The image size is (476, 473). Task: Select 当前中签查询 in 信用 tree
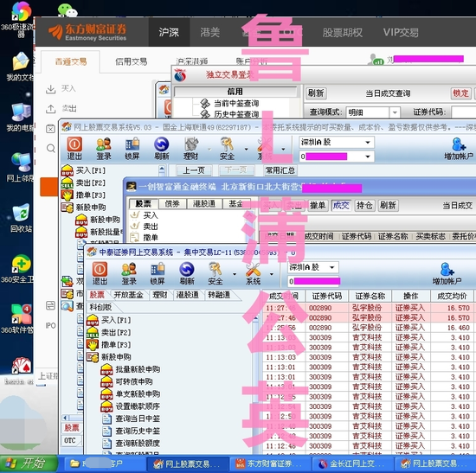(x=230, y=104)
